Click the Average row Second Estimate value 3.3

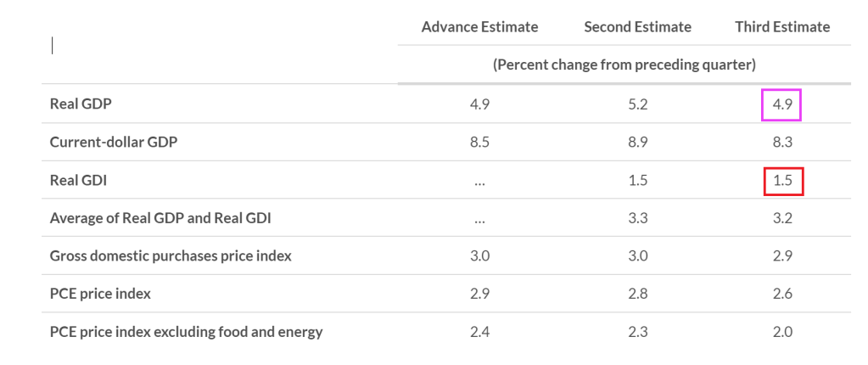pos(637,218)
